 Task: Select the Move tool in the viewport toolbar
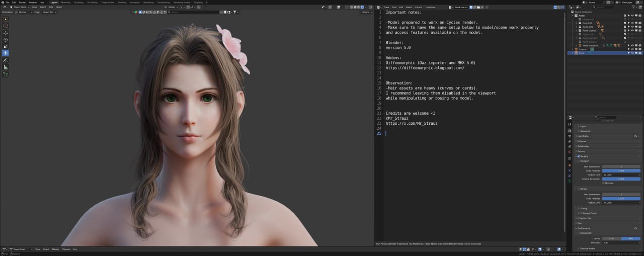click(x=6, y=33)
